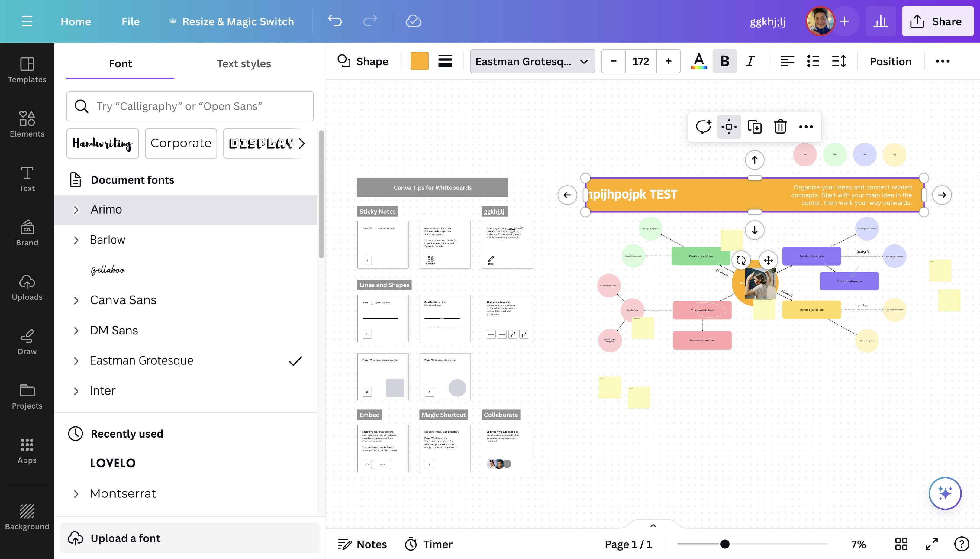Delete selected element with trash icon
Screen dimensions: 980x559
point(780,127)
